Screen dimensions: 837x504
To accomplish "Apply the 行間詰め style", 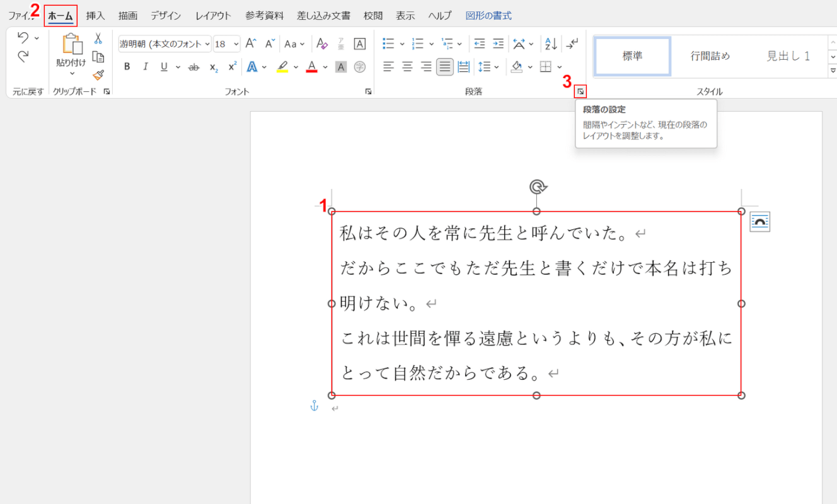I will click(x=710, y=56).
